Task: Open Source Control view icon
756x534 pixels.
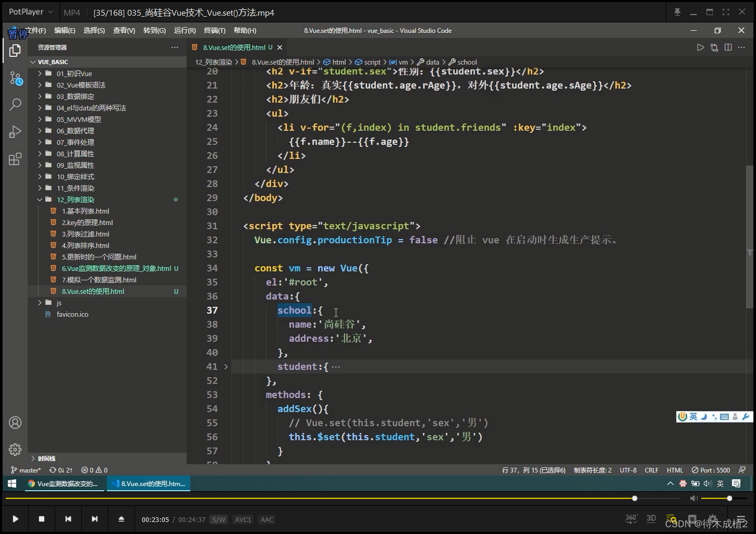Action: pos(15,79)
